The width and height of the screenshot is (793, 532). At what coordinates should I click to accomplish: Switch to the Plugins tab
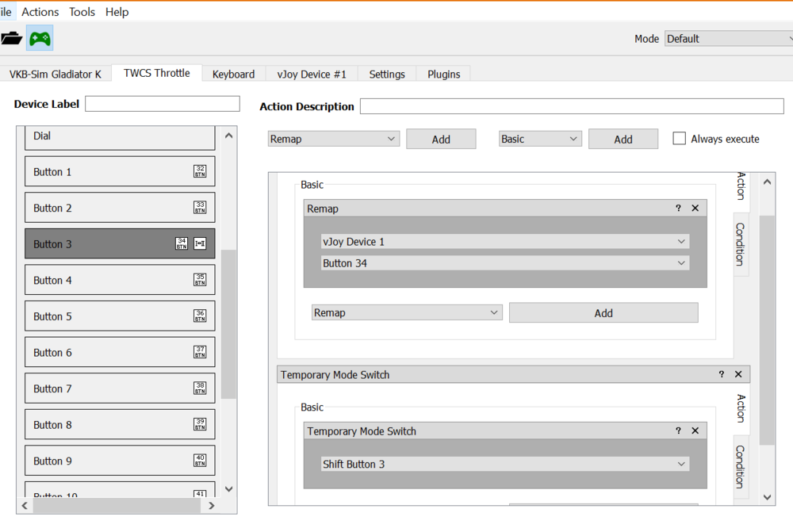[443, 74]
